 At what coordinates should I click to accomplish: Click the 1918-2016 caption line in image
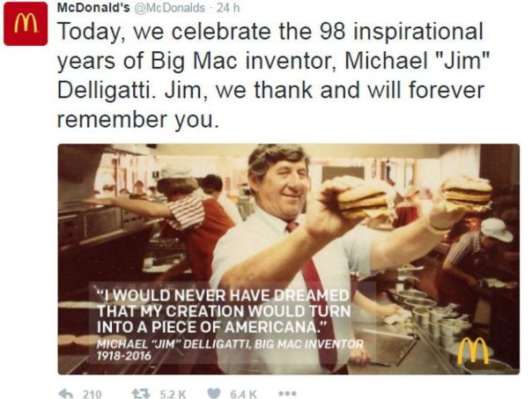[124, 356]
